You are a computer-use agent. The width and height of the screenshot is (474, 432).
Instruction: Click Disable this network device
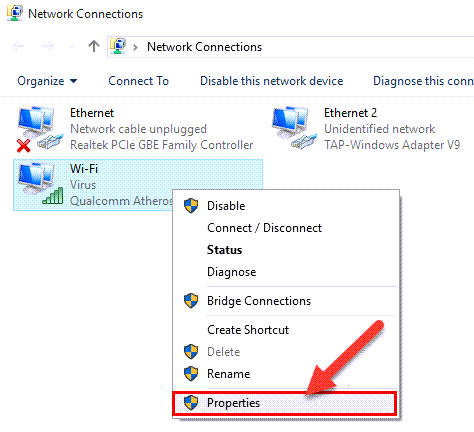point(272,81)
